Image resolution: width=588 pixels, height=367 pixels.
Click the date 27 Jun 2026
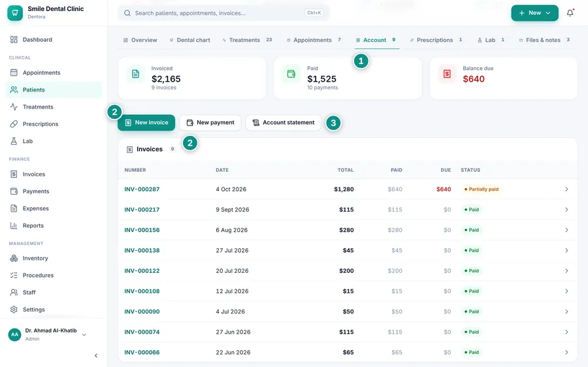(x=233, y=332)
